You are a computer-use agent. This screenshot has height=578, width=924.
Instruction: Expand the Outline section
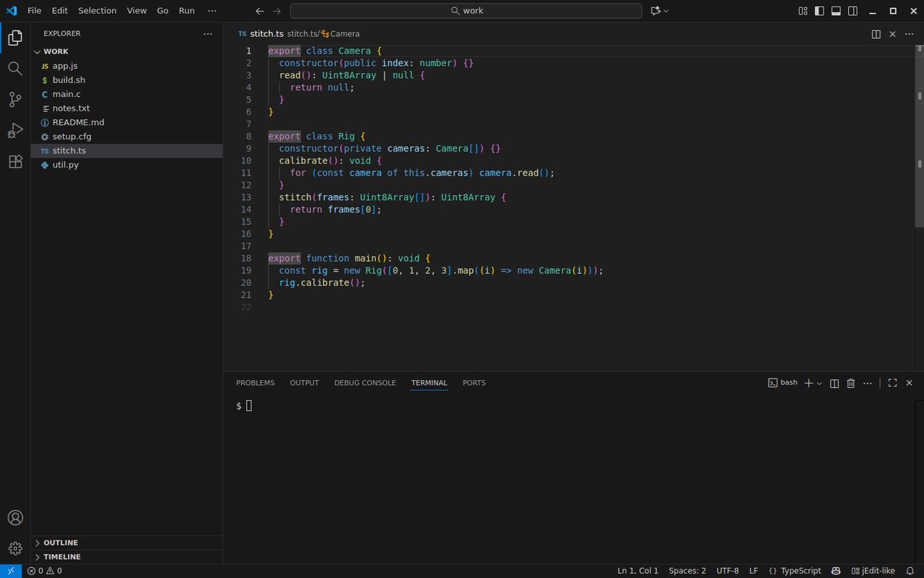126,543
